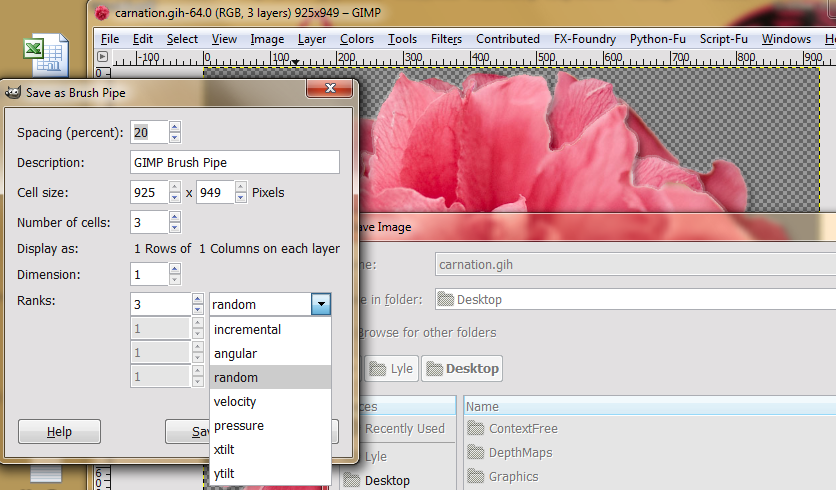Click the DepthMaps folder icon
The height and width of the screenshot is (490, 836).
click(476, 452)
